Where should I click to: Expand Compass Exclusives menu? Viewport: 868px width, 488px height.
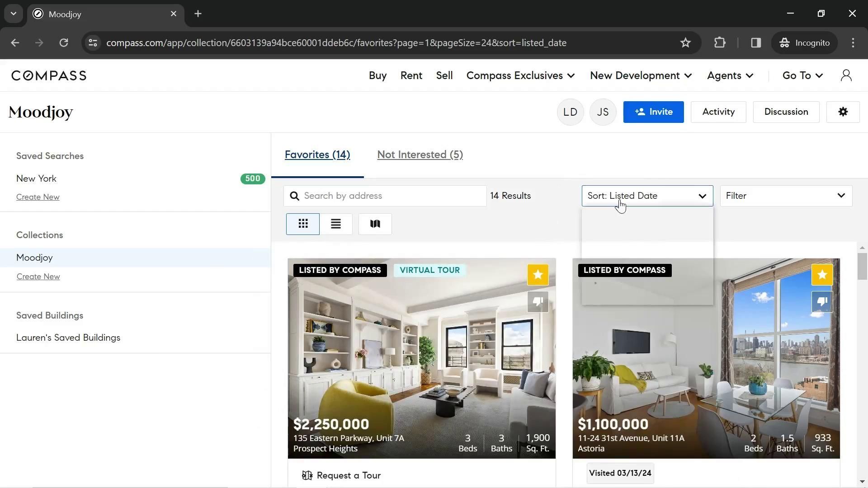pyautogui.click(x=520, y=75)
